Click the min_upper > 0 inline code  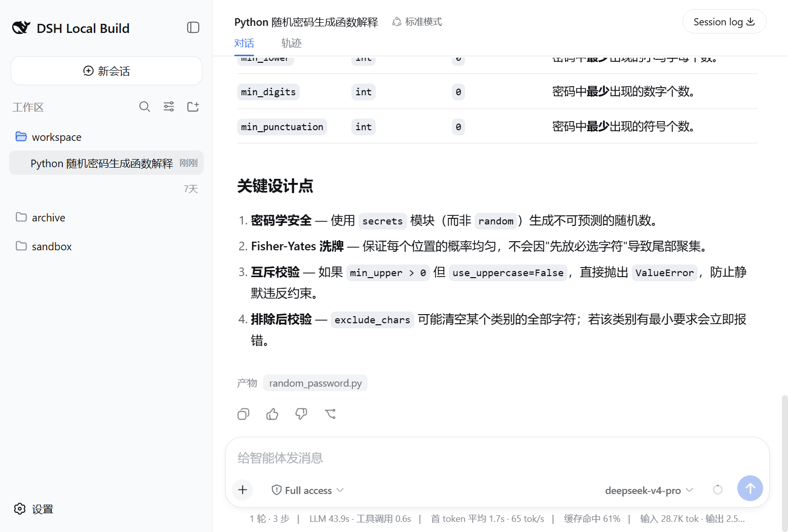pos(388,273)
